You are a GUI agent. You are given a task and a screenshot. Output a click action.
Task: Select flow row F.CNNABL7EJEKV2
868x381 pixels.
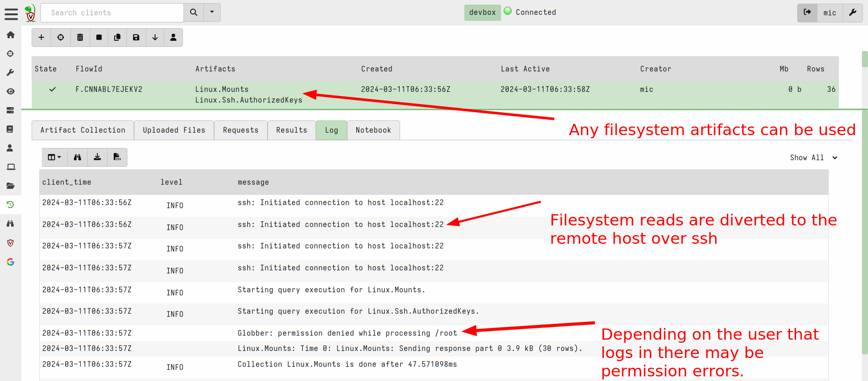[x=109, y=89]
